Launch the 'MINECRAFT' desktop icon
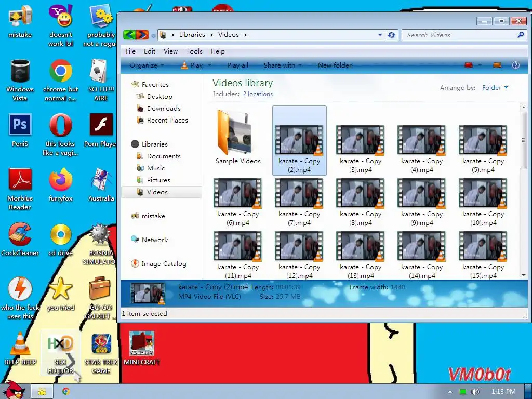 click(141, 349)
